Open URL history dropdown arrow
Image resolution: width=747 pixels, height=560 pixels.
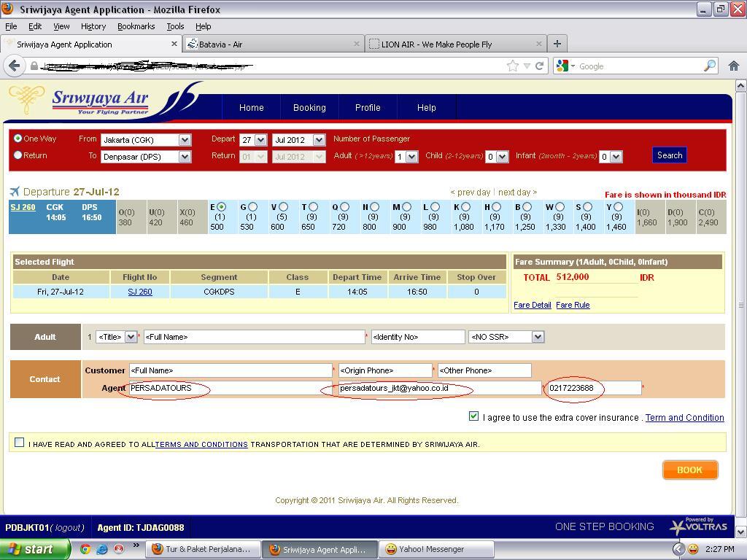tap(527, 66)
